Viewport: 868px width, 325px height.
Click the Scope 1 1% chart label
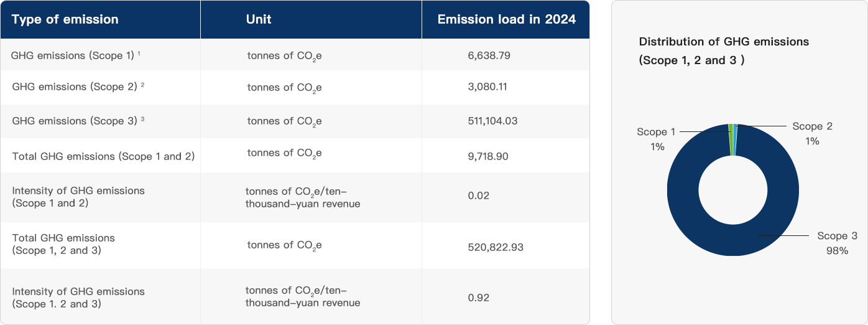[656, 139]
